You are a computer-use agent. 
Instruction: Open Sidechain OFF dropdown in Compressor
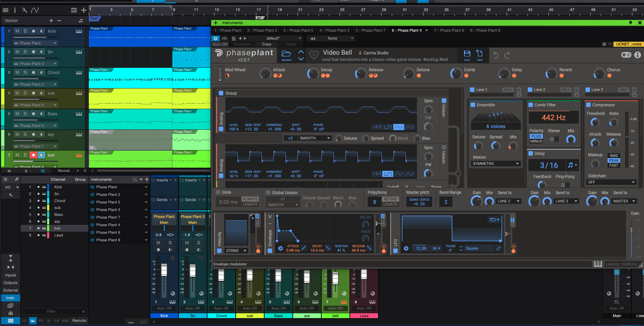pyautogui.click(x=611, y=182)
